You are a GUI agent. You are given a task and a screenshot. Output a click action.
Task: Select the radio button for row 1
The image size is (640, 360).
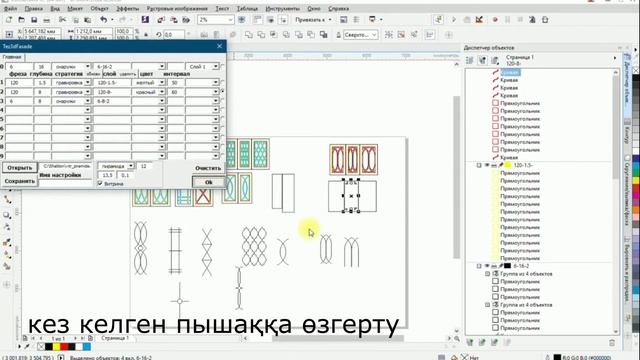223,82
